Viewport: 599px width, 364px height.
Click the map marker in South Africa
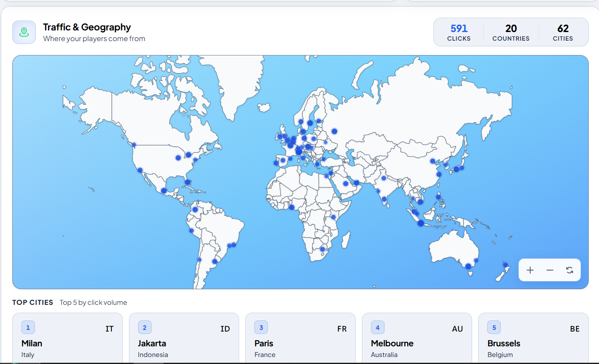(323, 249)
